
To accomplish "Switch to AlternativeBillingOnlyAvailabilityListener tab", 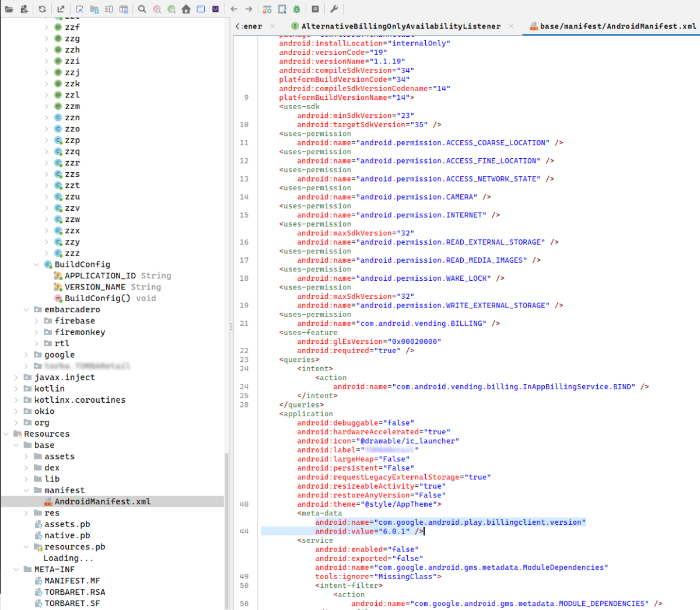I will [401, 26].
